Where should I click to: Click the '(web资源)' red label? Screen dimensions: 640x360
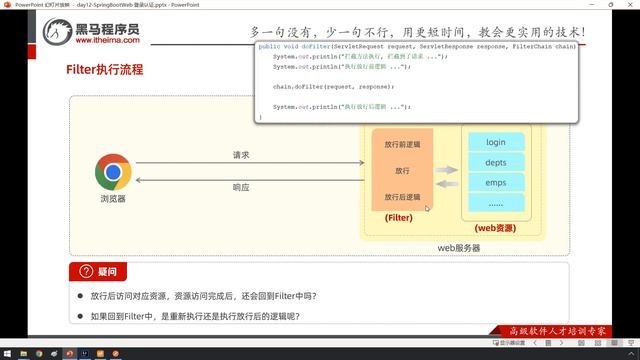(x=496, y=228)
